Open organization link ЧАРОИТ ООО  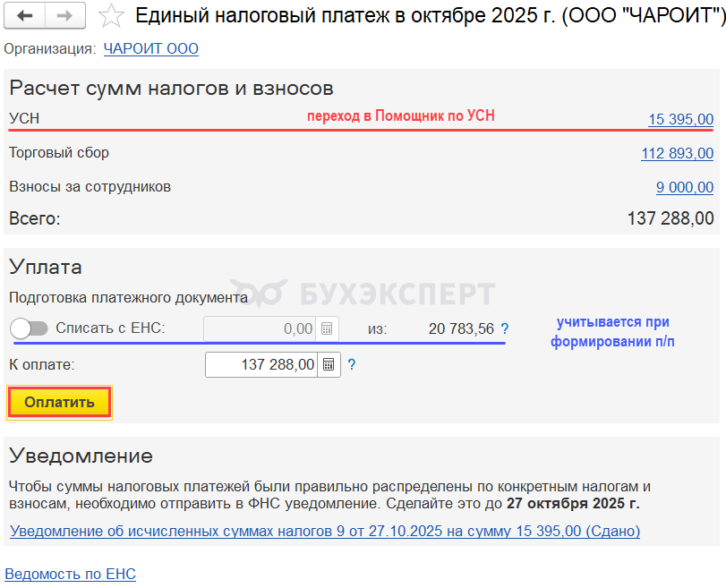tap(151, 48)
